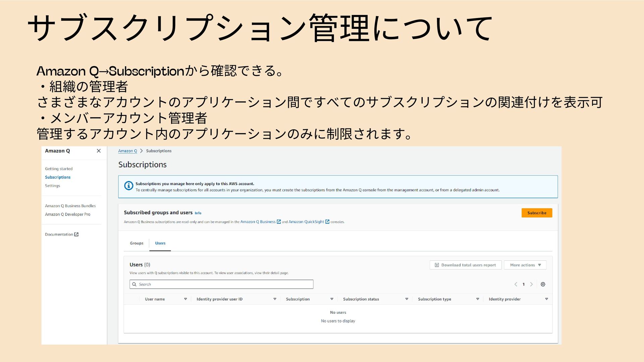Open the Documentation external link
This screenshot has height=362, width=644.
pos(62,235)
